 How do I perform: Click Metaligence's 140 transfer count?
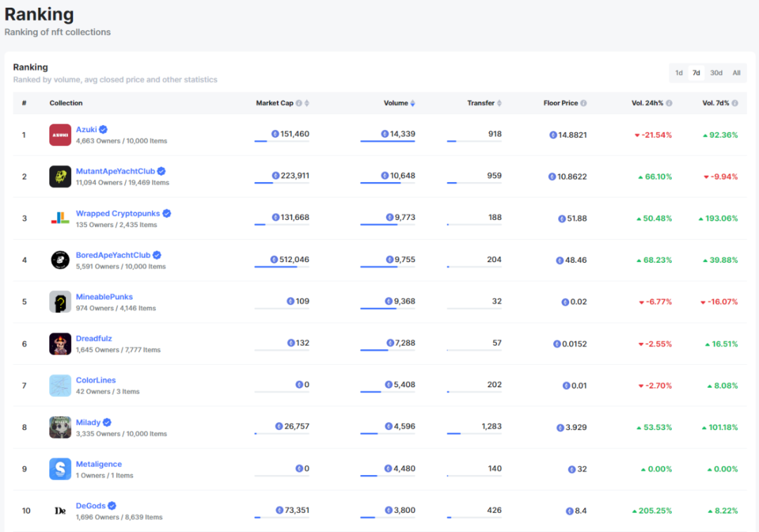coord(494,468)
